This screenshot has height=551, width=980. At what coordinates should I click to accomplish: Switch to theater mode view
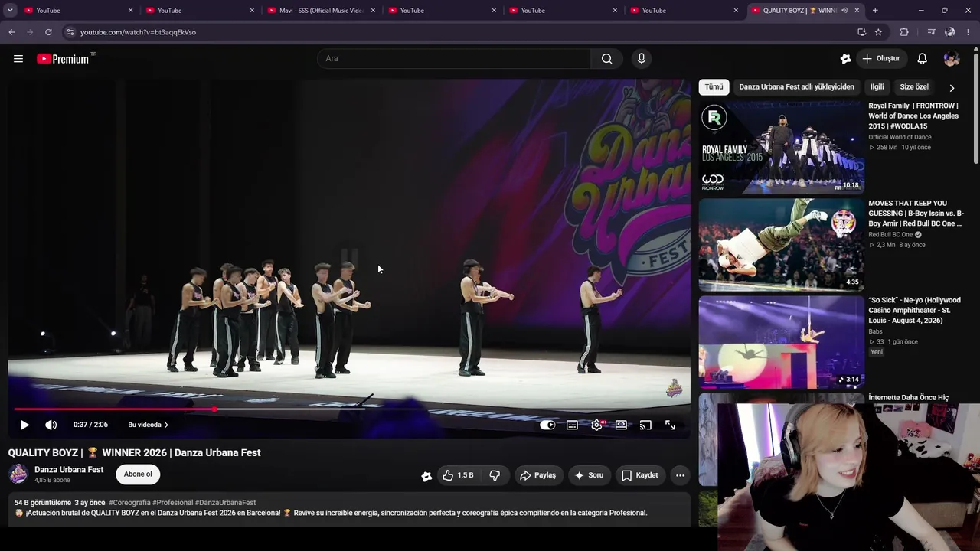(x=621, y=425)
